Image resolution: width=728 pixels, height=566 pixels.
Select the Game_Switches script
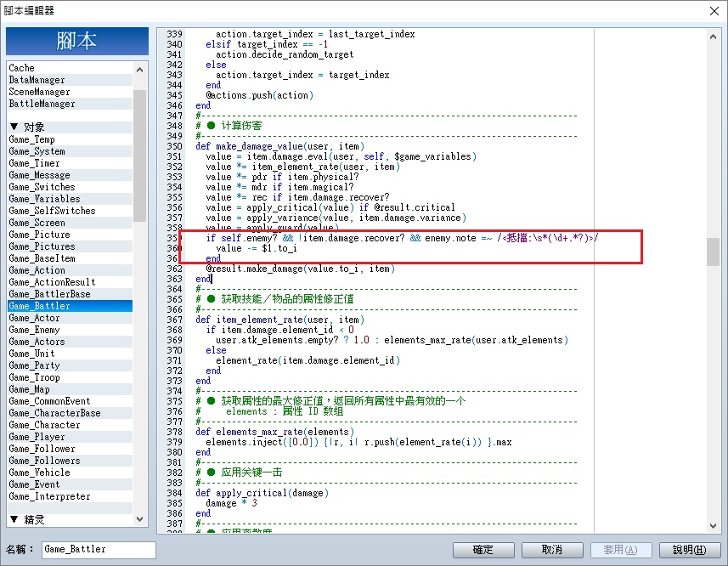pos(71,187)
